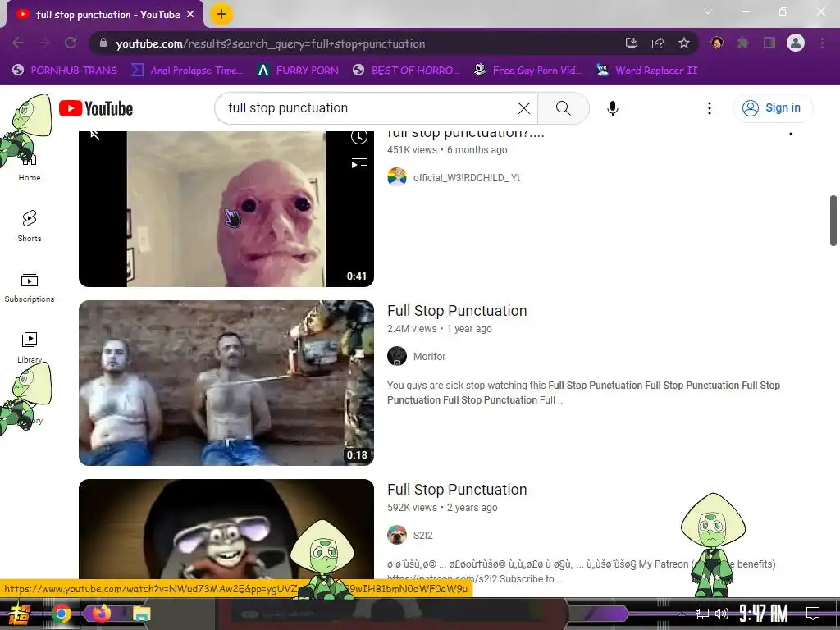The image size is (840, 630).
Task: Click Add to queue icon on first thumbnail
Action: (359, 163)
